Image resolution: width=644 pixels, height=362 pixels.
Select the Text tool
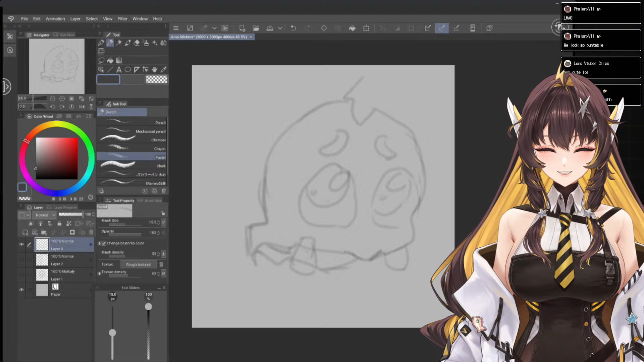point(119,70)
